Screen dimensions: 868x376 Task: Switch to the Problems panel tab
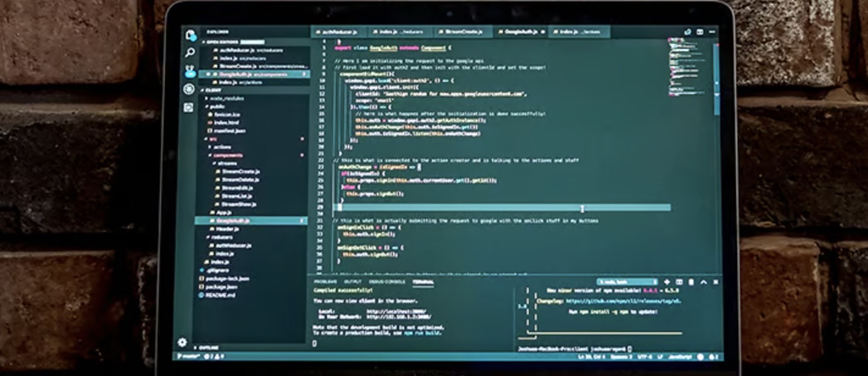tap(325, 282)
